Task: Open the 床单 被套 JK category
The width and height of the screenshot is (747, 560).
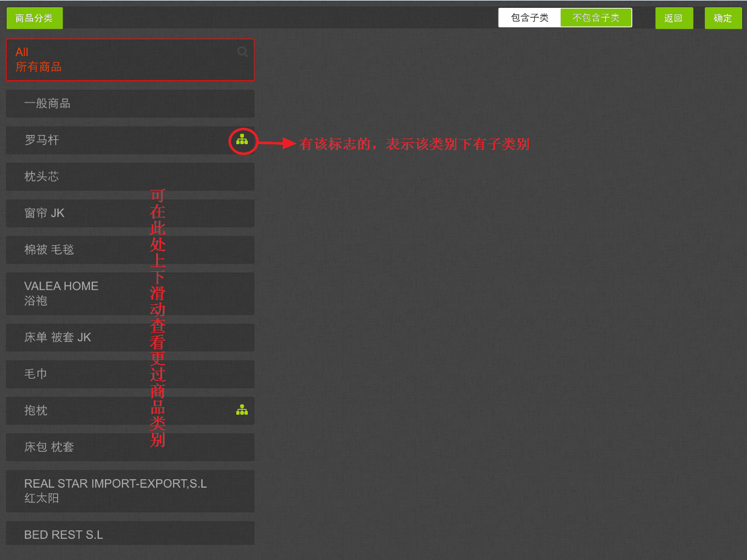Action: pos(130,338)
